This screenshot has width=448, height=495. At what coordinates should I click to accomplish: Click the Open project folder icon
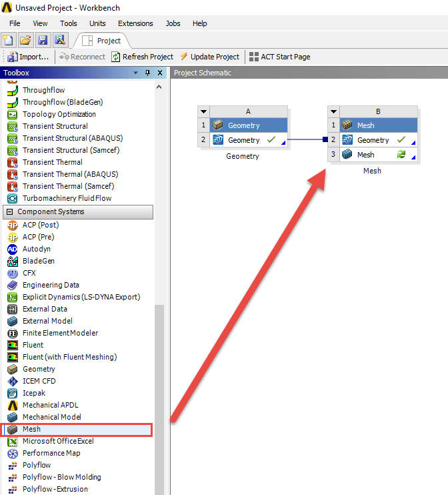pos(25,40)
